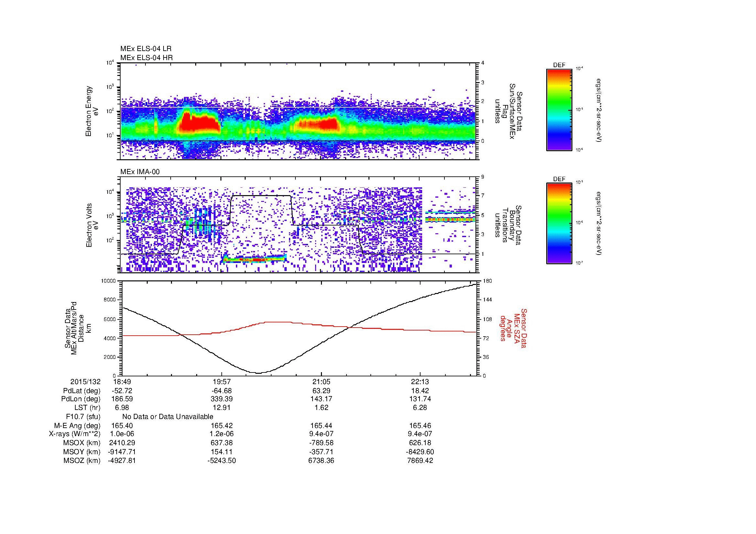
Task: Click the M-E Ang value '165.46'
Action: tap(420, 426)
